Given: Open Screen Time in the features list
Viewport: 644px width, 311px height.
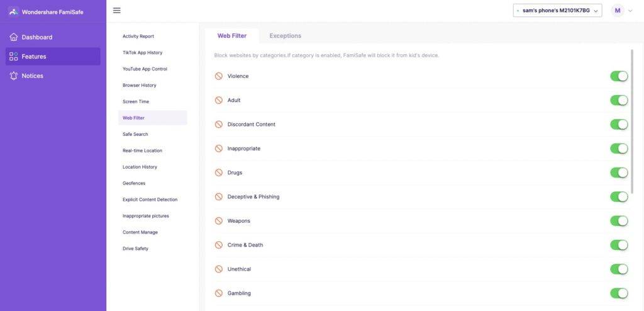Looking at the screenshot, I should point(136,101).
